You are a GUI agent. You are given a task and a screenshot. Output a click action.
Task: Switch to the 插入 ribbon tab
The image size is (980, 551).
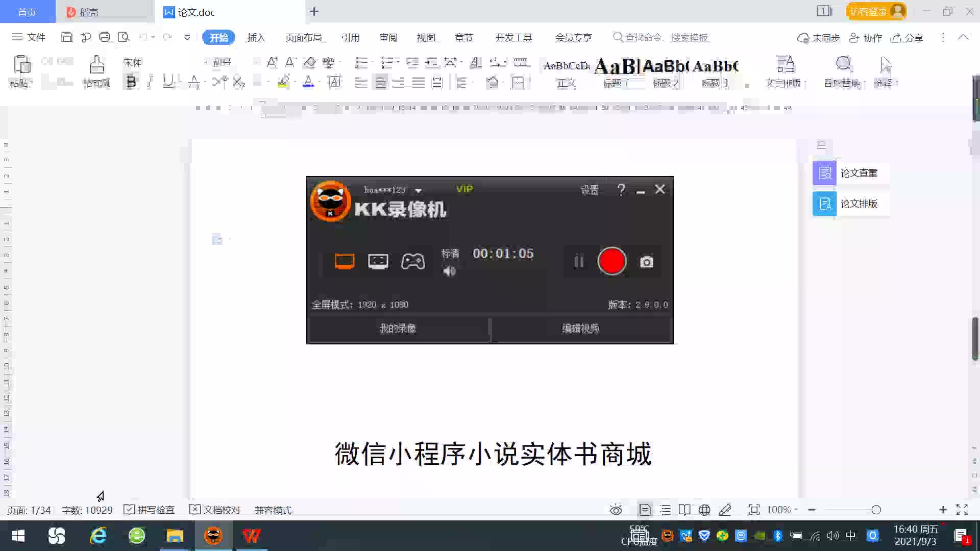pos(256,37)
